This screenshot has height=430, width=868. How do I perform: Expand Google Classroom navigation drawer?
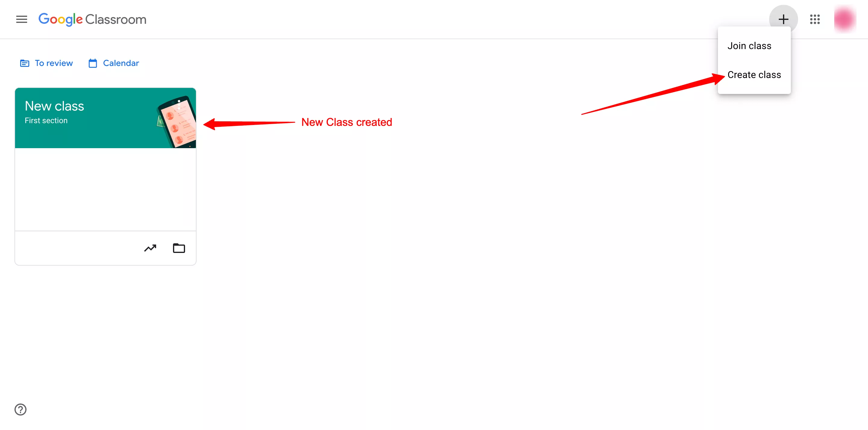(x=21, y=19)
